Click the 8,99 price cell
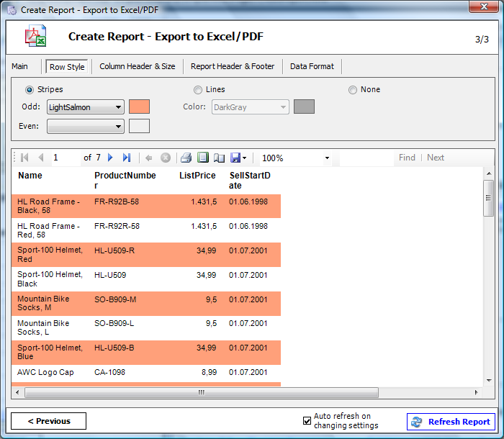 [x=210, y=372]
